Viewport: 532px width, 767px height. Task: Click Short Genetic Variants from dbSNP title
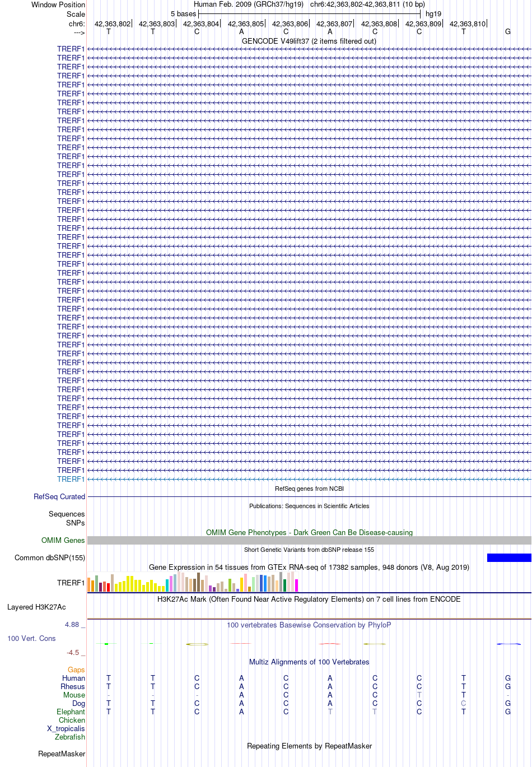(x=309, y=550)
